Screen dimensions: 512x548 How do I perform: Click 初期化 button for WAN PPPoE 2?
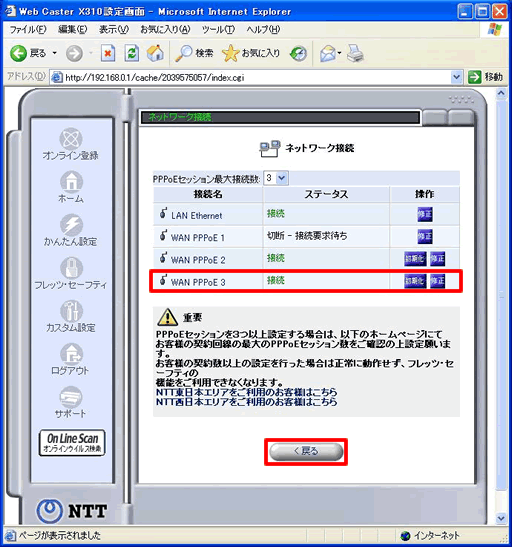[415, 259]
